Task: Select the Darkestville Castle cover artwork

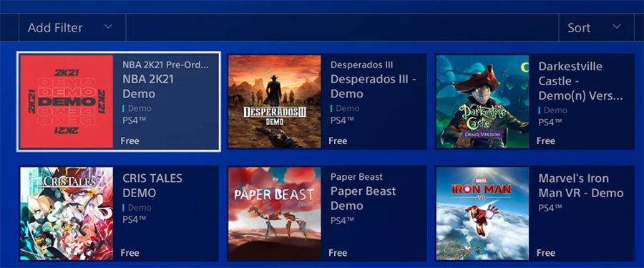Action: point(482,102)
